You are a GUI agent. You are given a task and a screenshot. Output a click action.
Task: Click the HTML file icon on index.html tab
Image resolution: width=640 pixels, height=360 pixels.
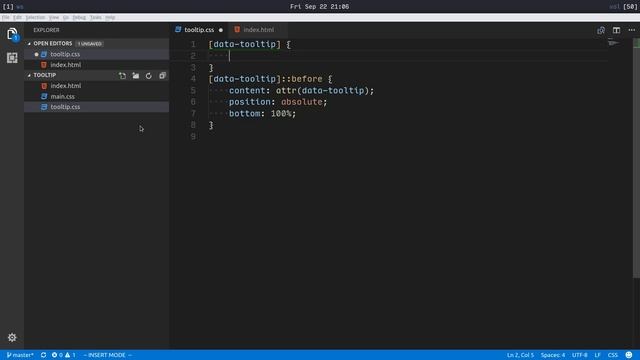coord(237,29)
